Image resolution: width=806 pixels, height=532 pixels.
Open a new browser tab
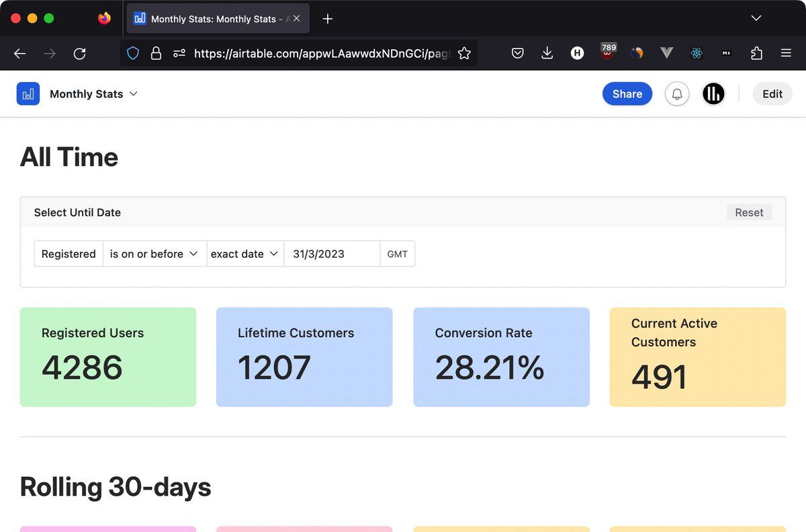coord(328,19)
